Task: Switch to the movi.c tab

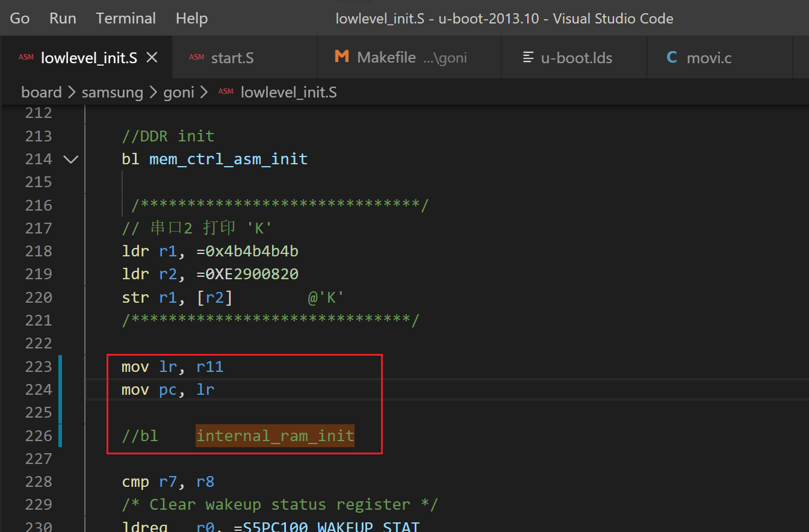Action: coord(720,58)
